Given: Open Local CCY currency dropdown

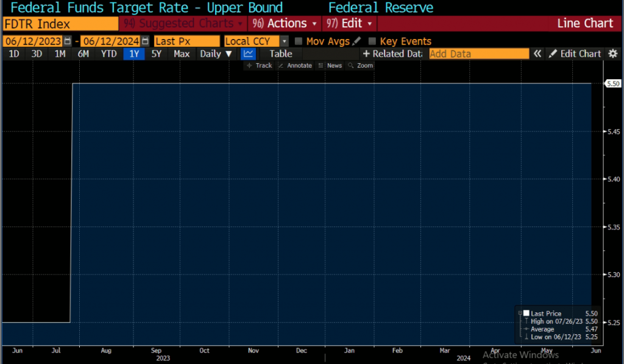Looking at the screenshot, I should [284, 41].
